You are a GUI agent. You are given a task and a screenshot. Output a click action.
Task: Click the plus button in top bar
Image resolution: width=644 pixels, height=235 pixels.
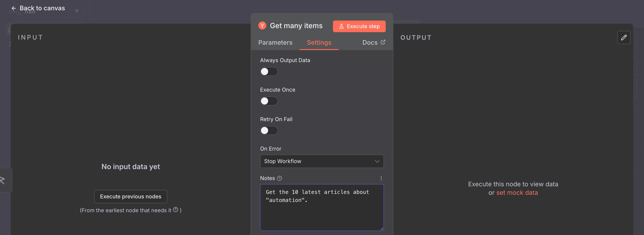point(77,10)
